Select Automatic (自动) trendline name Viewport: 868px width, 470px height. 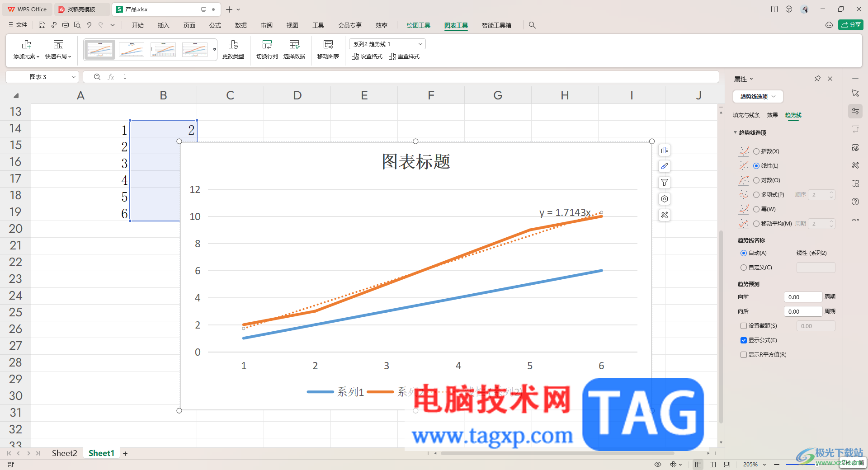744,253
